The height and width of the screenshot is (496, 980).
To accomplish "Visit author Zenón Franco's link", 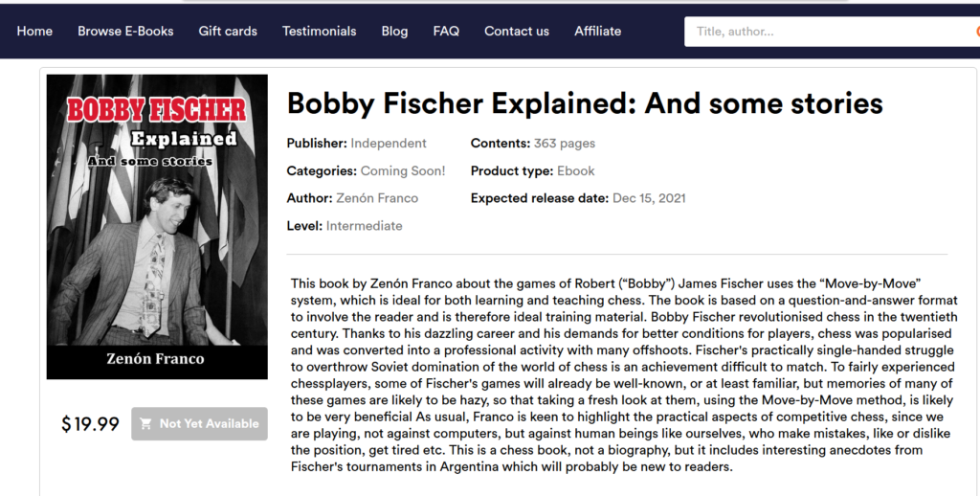I will point(377,198).
